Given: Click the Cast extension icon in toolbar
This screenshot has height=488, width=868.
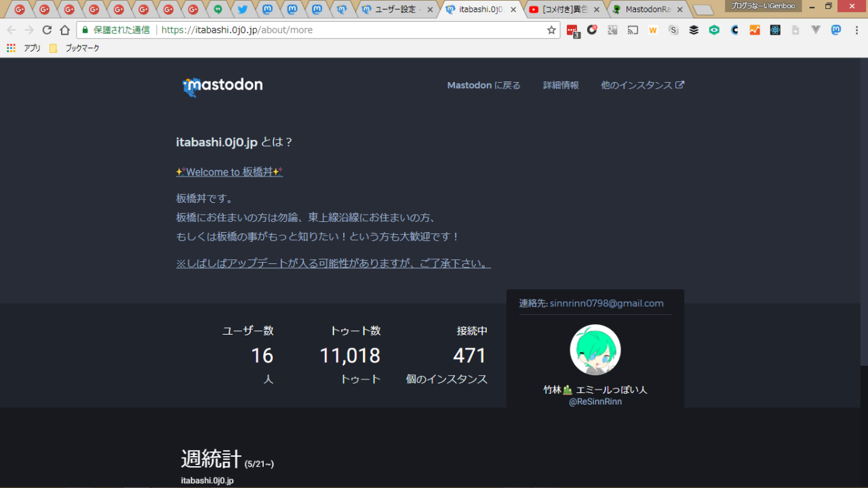Looking at the screenshot, I should tap(633, 30).
